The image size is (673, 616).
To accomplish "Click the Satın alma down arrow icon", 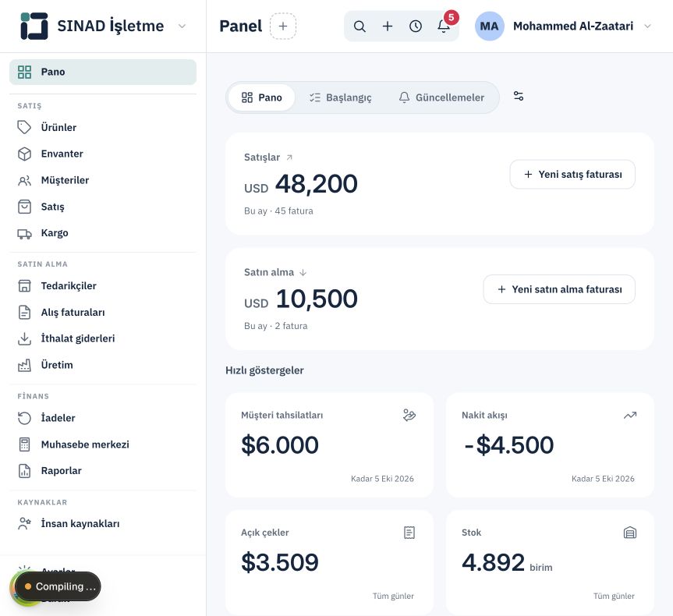I will click(x=303, y=273).
